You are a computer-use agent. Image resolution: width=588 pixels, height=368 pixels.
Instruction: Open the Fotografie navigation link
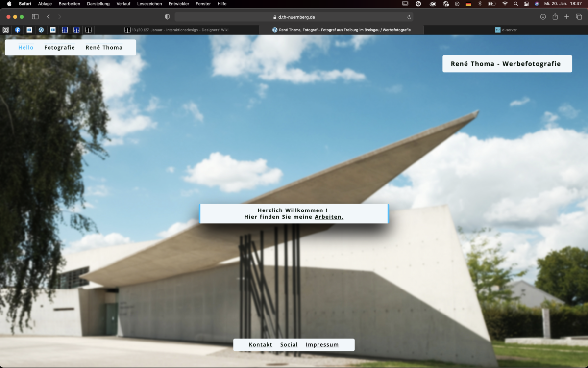point(59,48)
